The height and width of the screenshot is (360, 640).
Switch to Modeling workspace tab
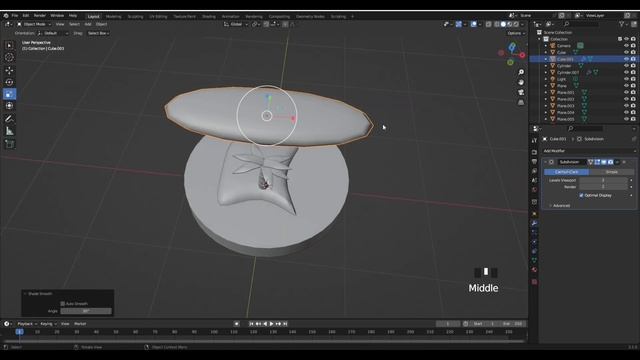113,17
